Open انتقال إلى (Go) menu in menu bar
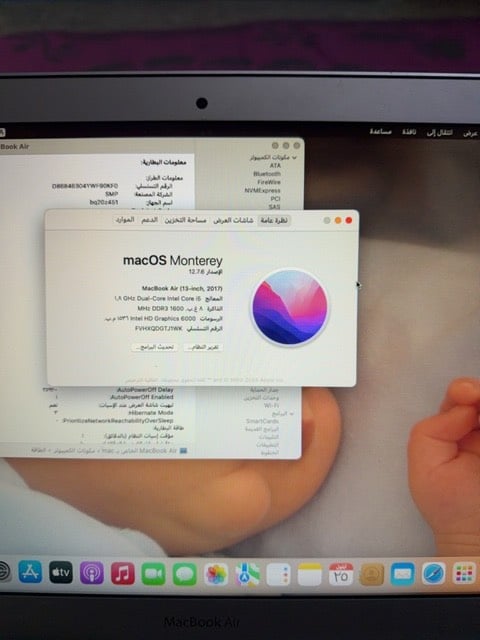Image resolution: width=480 pixels, height=640 pixels. [439, 133]
